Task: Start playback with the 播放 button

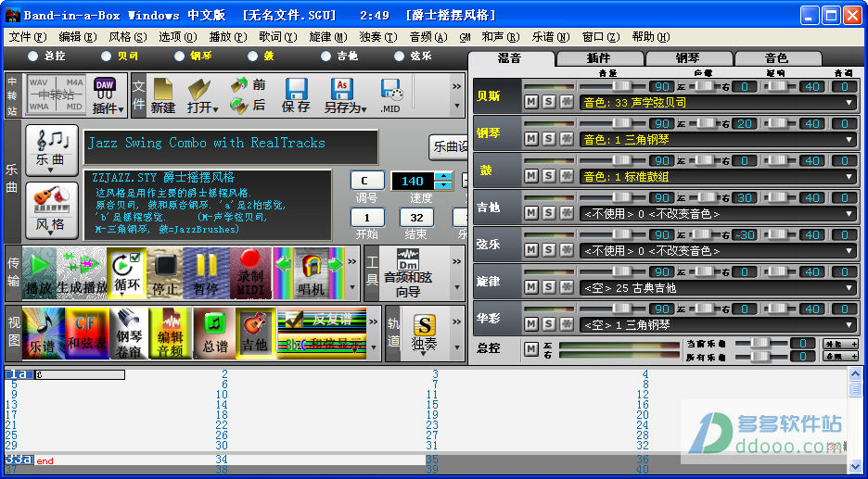Action: click(39, 273)
